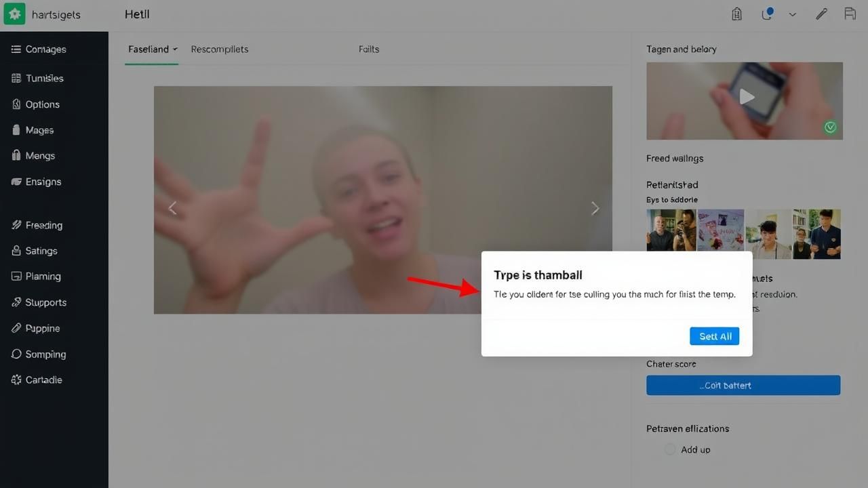
Task: Select the Add up radio option
Action: tap(670, 449)
